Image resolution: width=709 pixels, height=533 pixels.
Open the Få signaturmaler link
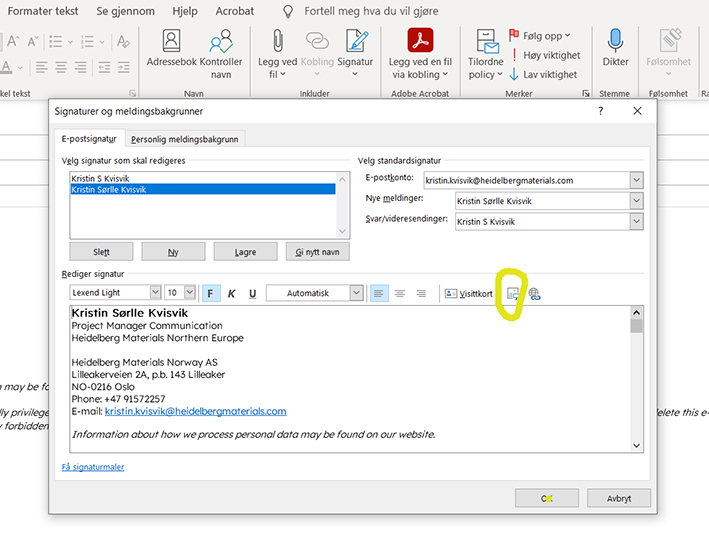click(93, 466)
